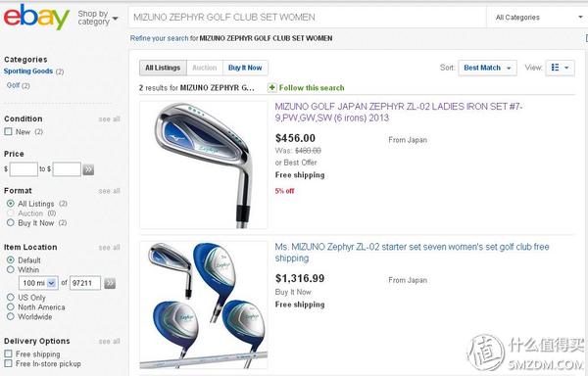Choose the US Only item location
Screen dimensions: 588x376
pos(11,298)
